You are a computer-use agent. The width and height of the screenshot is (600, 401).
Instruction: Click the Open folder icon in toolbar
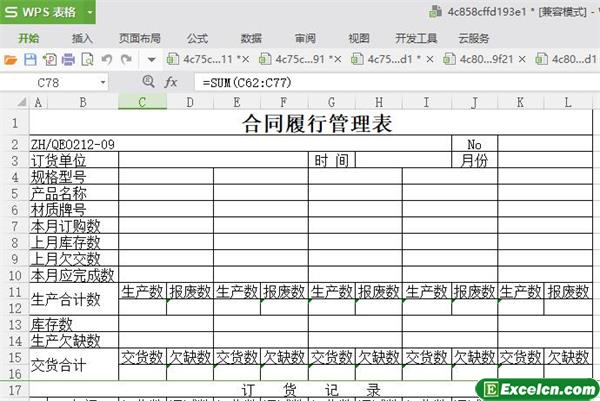[x=11, y=60]
